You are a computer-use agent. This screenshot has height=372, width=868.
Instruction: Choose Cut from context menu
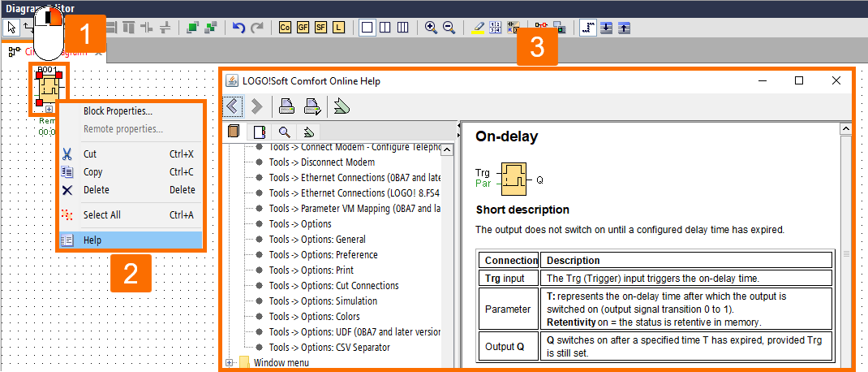pos(131,154)
